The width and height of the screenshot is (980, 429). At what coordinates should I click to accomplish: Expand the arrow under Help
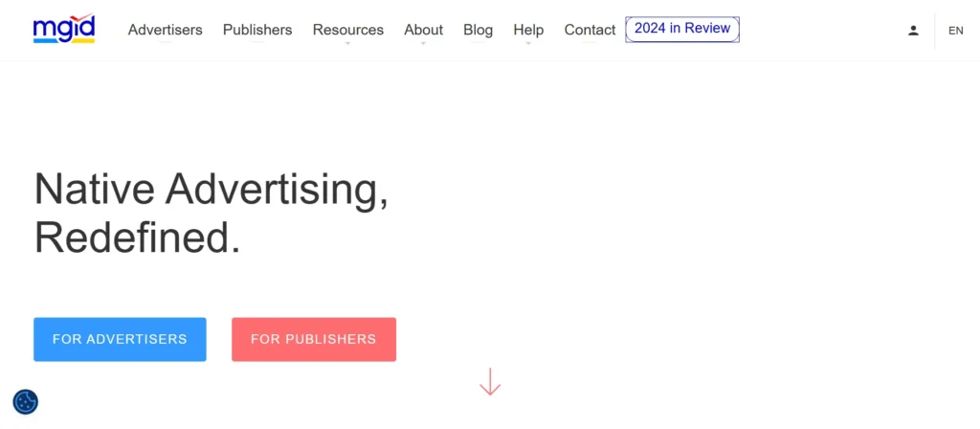pos(527,44)
